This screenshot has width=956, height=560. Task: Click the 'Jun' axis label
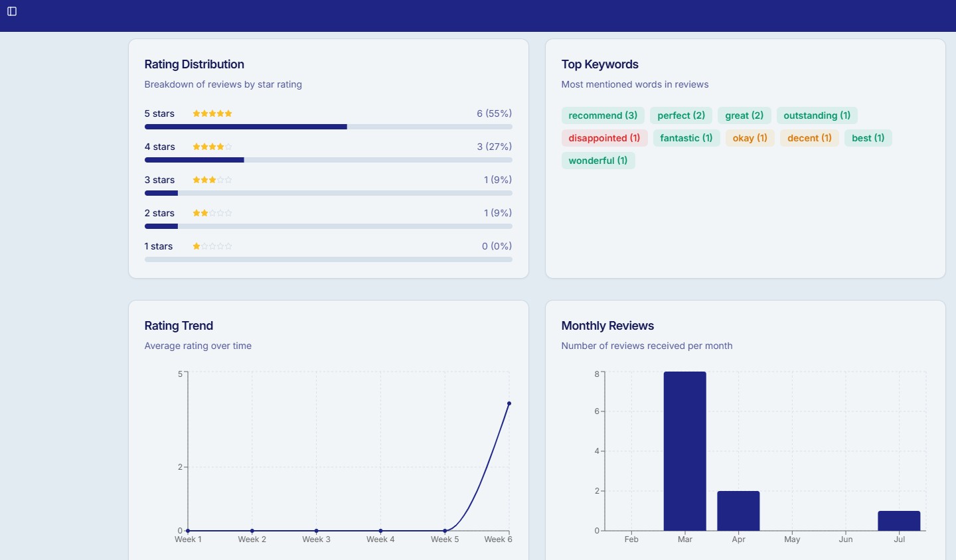[x=846, y=539]
